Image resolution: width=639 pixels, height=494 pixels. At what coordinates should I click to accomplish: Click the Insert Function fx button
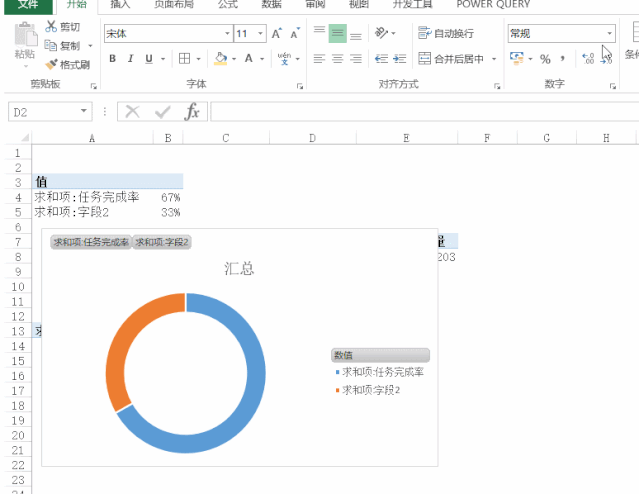click(192, 111)
